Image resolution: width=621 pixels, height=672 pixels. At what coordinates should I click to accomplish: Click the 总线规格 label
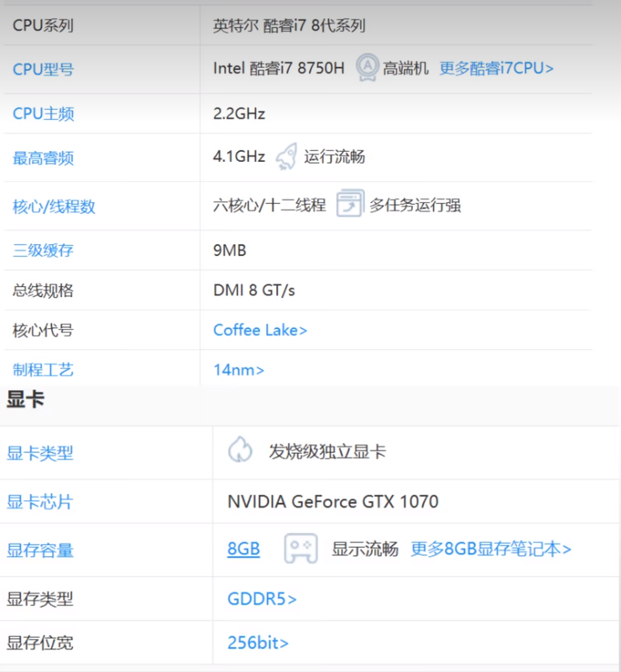point(44,290)
